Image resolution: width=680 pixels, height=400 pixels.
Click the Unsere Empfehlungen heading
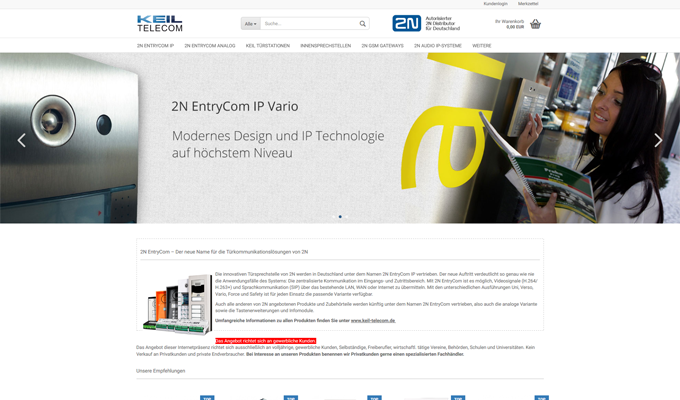coord(160,371)
